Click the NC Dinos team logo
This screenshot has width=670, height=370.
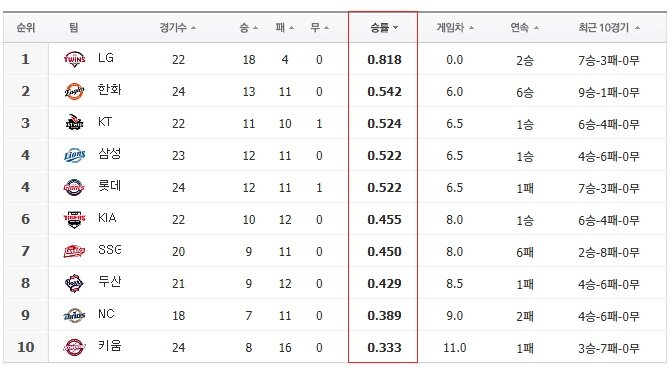74,315
